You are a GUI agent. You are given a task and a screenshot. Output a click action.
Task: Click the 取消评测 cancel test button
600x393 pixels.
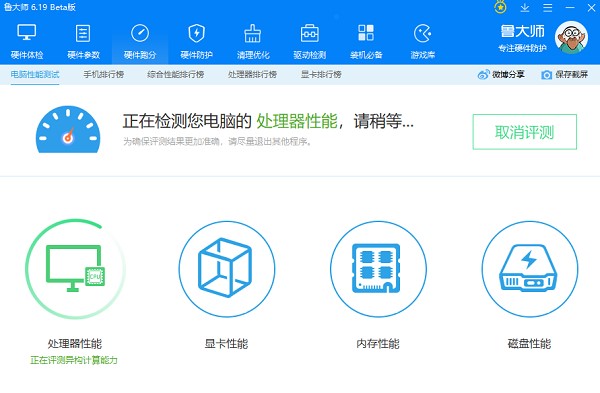point(525,132)
